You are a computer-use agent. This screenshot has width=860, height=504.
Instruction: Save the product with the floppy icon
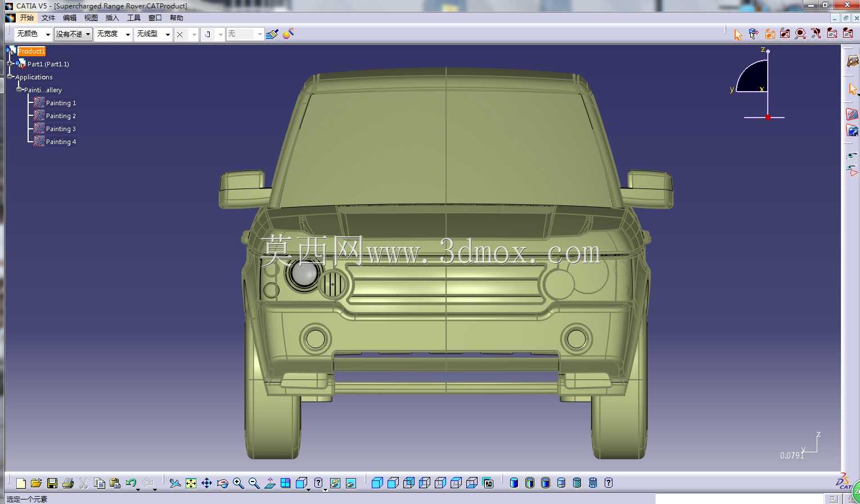click(x=52, y=483)
